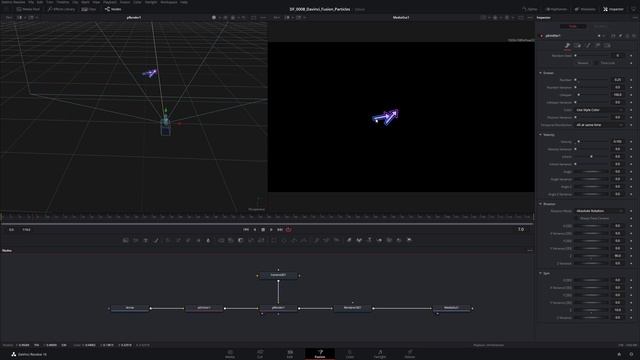Click the Lifespan value field 100.0
This screenshot has width=640, height=360.
point(618,95)
